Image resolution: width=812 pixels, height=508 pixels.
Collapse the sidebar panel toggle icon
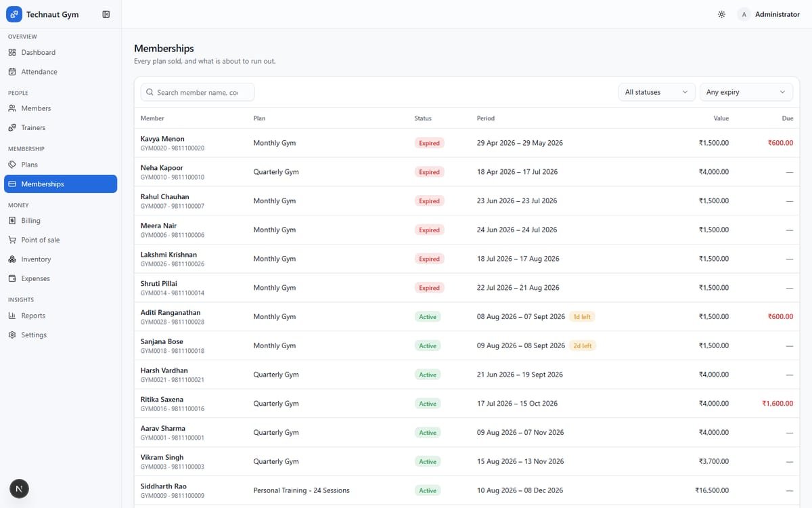(x=106, y=14)
